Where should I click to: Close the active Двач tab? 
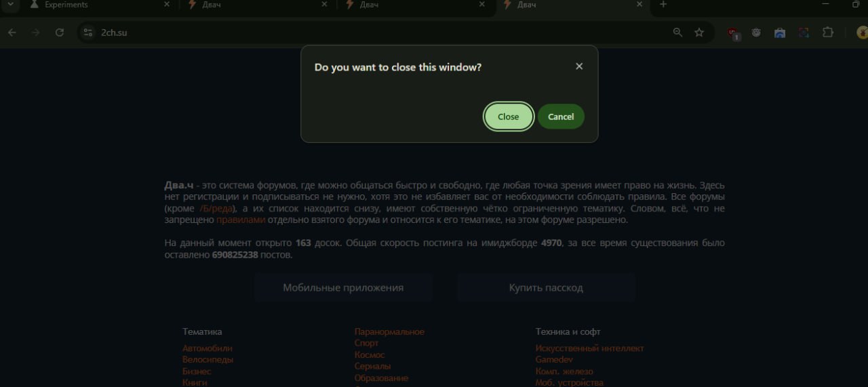coord(639,5)
